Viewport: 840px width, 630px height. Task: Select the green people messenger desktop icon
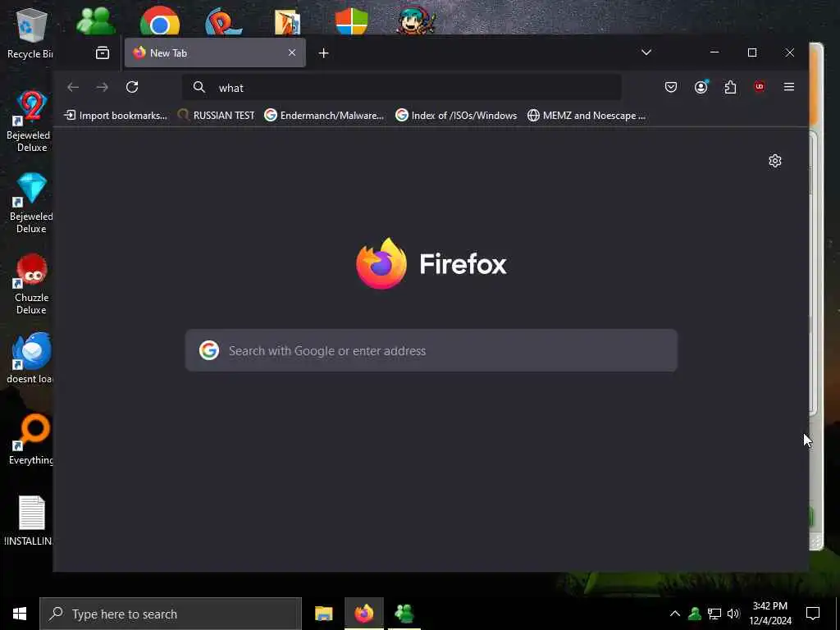point(95,21)
